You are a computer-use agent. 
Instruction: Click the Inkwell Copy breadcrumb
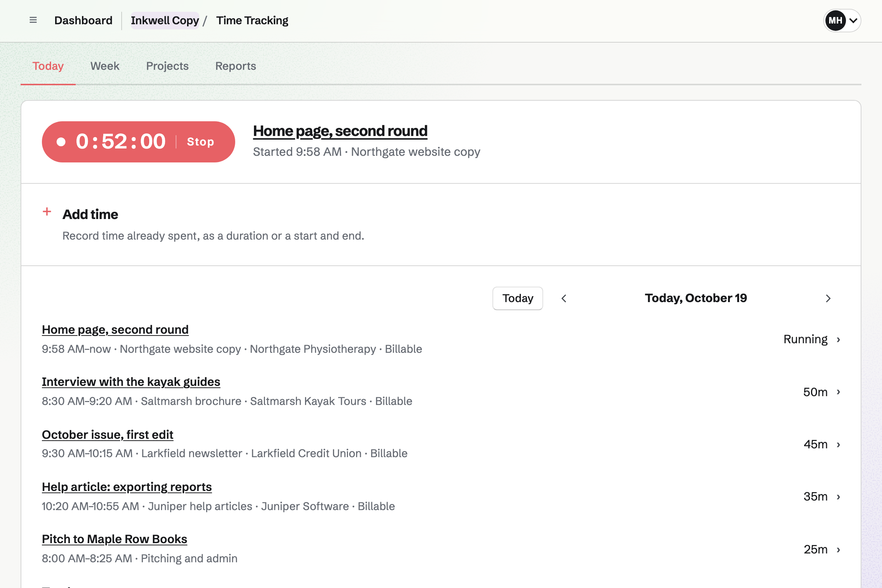[x=165, y=20]
